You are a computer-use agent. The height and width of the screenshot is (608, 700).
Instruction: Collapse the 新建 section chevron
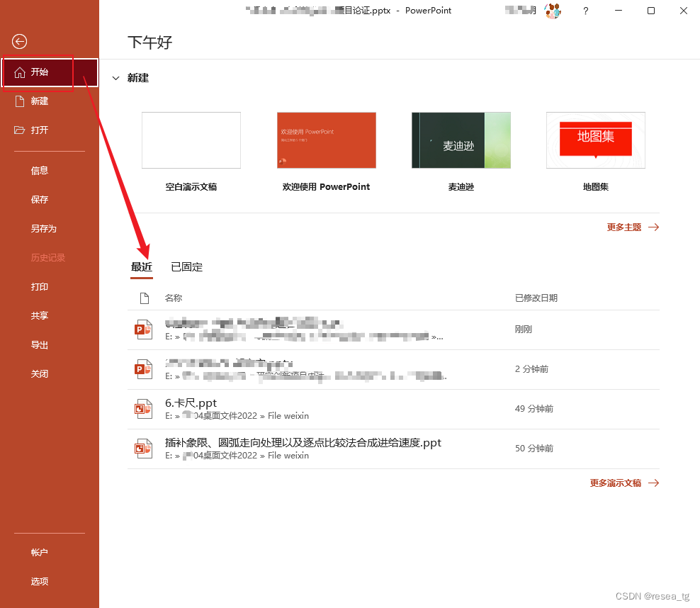point(115,78)
